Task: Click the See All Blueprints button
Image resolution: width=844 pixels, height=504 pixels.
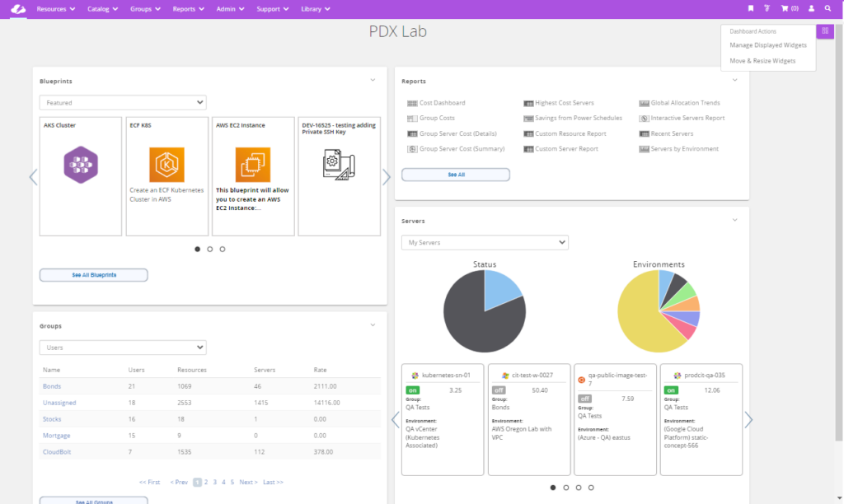Action: coord(93,274)
